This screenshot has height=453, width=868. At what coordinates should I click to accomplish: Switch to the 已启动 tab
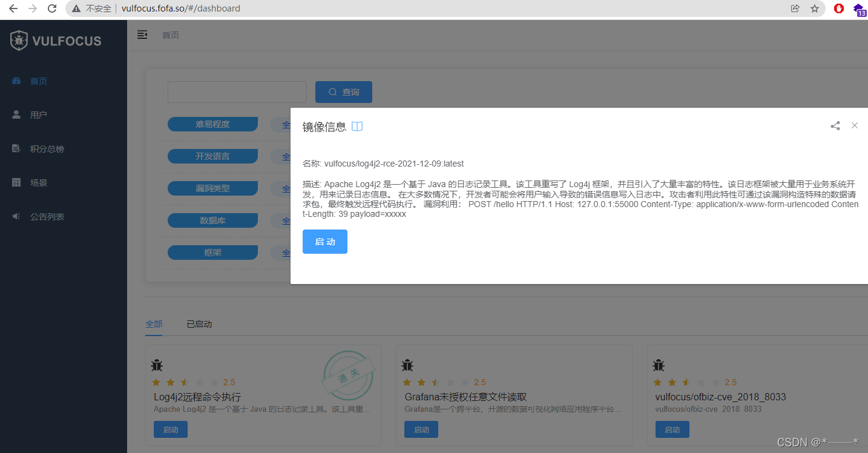click(199, 324)
